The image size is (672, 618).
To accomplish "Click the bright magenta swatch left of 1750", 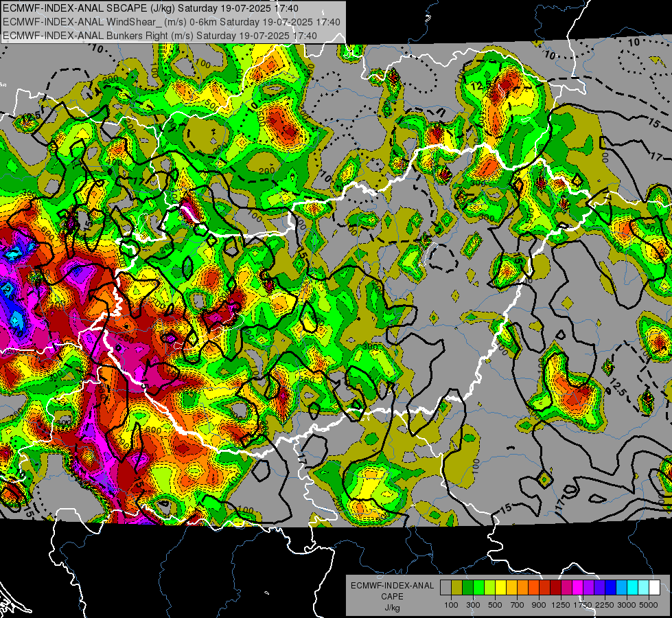I will 578,588.
